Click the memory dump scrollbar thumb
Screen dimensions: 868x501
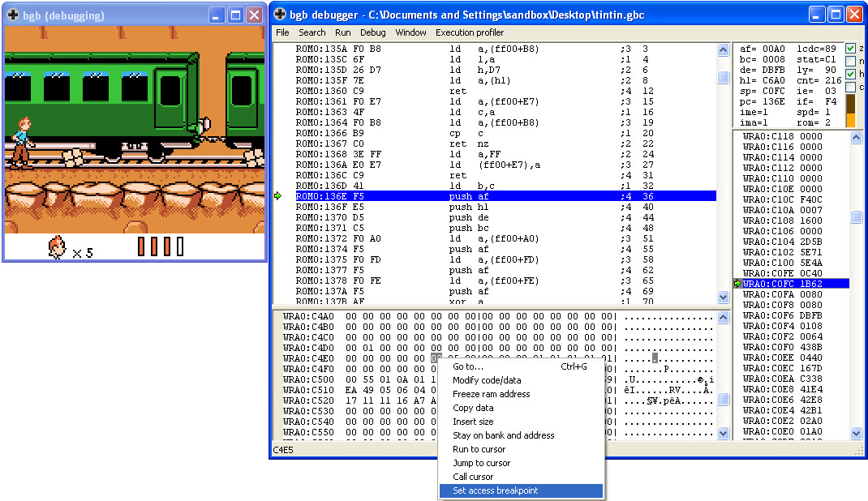point(723,399)
